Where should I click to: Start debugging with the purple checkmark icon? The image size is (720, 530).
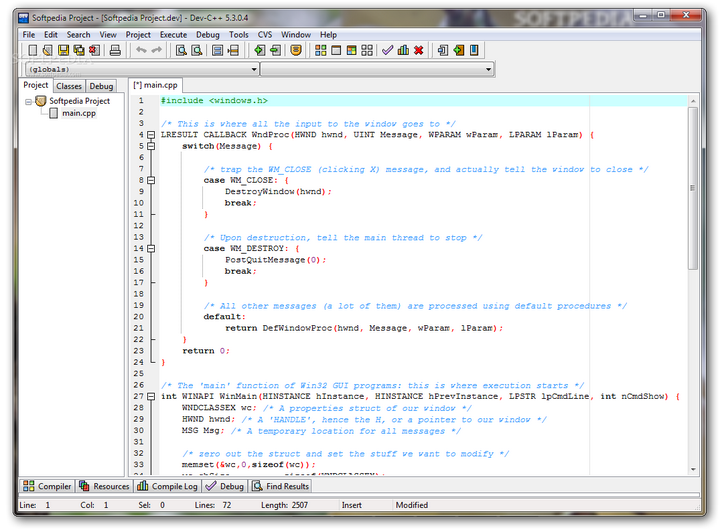(388, 50)
